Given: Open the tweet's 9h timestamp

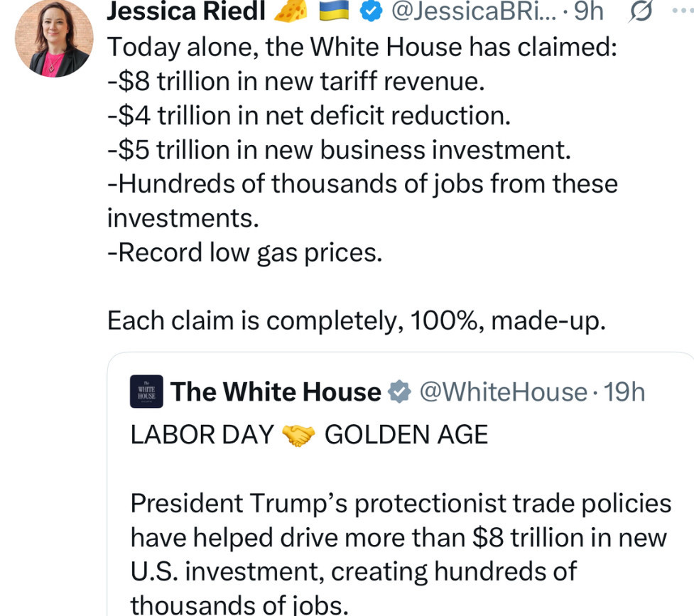Looking at the screenshot, I should point(588,11).
